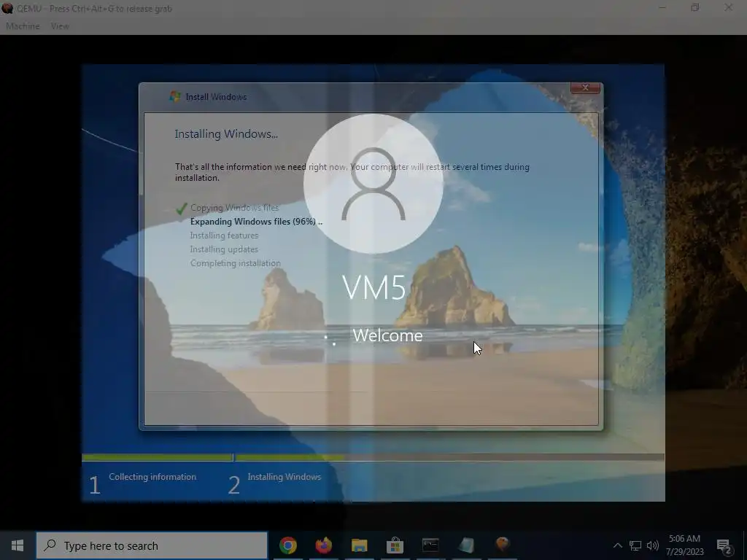
Task: Select the Installing updates step
Action: tap(224, 249)
